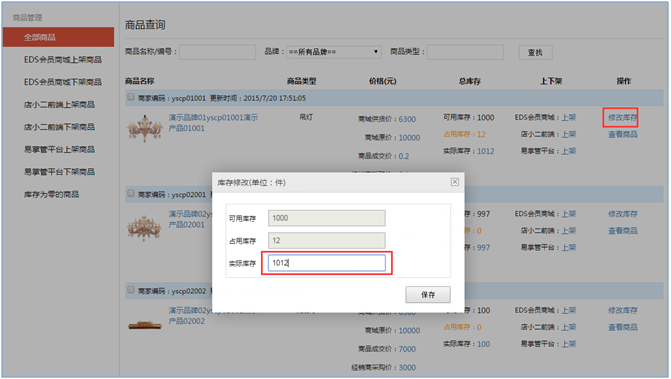This screenshot has height=379, width=671.
Task: Click the 商品成交价 value 7000
Action: [x=407, y=349]
